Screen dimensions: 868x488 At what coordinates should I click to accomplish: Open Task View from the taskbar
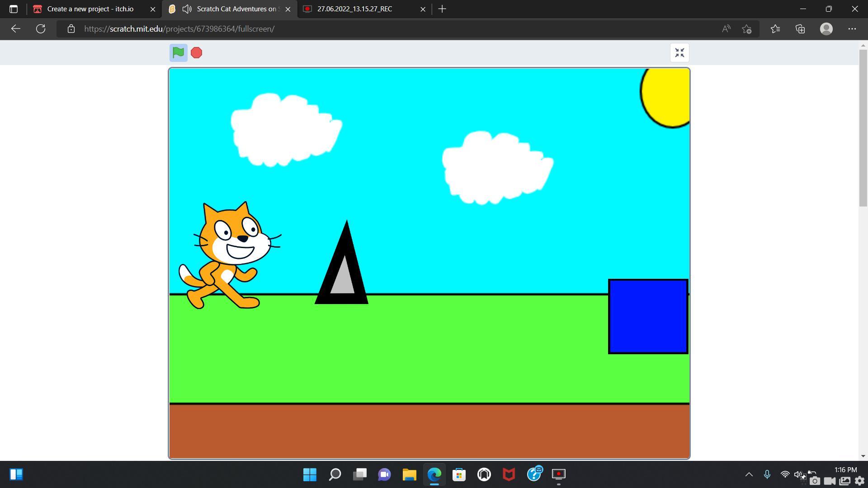359,475
